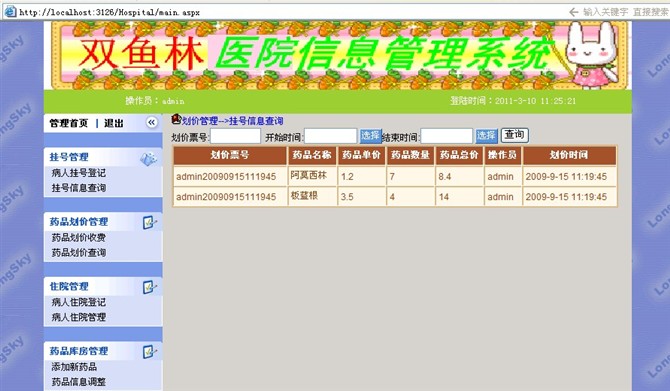670x391 pixels.
Task: Select the 阿莫西林 drug name cell
Action: coord(312,176)
